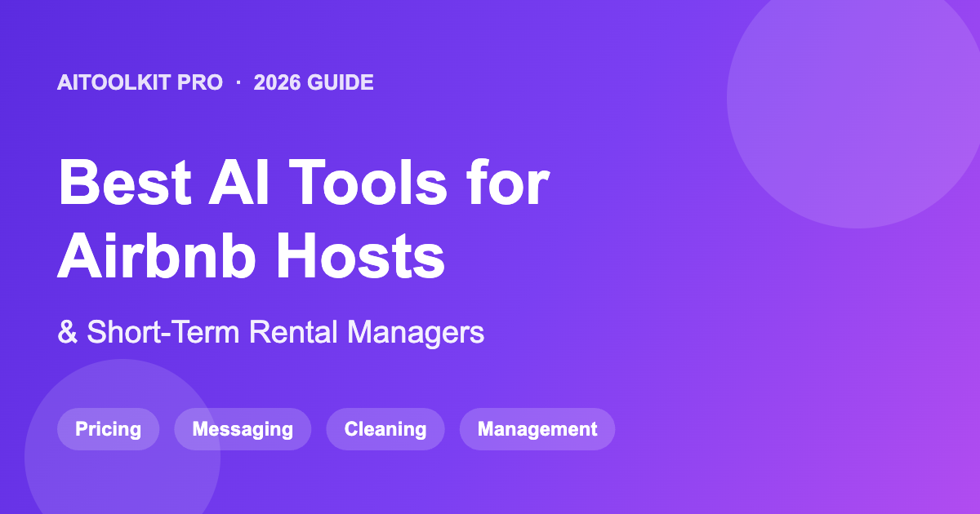The height and width of the screenshot is (514, 980).
Task: Choose the Management tag pill
Action: click(x=537, y=429)
